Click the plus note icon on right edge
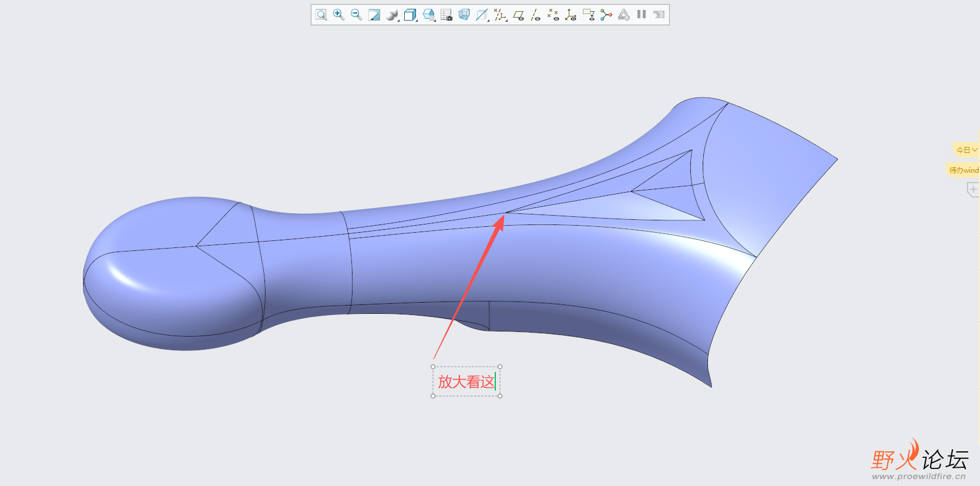Screen dimensions: 980x486 click(x=973, y=189)
